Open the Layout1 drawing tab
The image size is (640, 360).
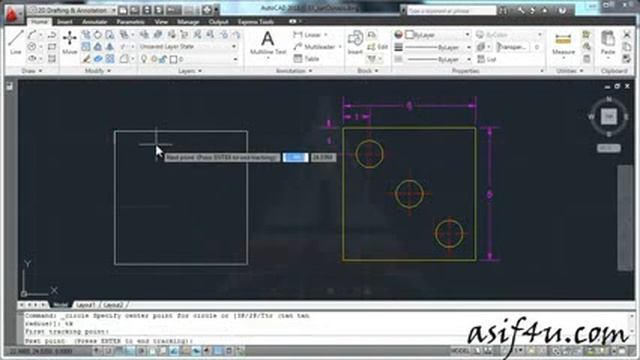pyautogui.click(x=85, y=305)
